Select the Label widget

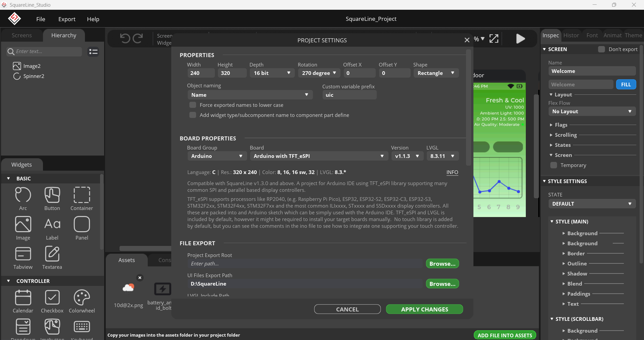pyautogui.click(x=52, y=228)
